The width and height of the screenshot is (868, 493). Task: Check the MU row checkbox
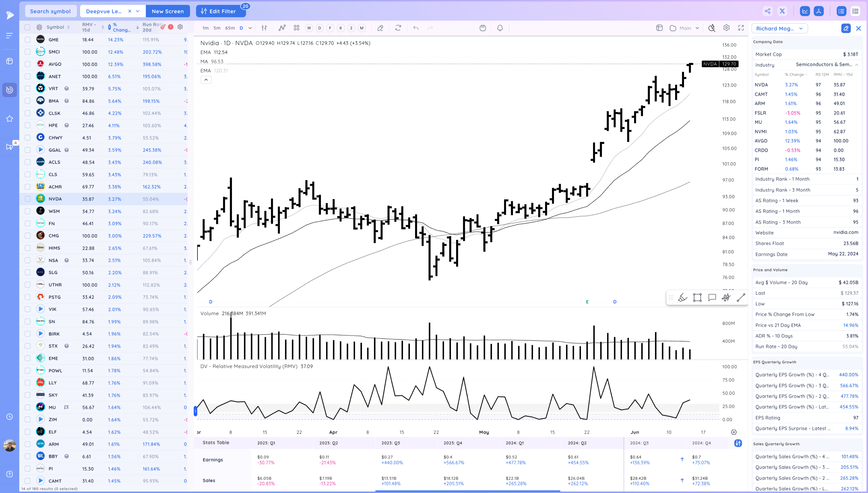[27, 407]
